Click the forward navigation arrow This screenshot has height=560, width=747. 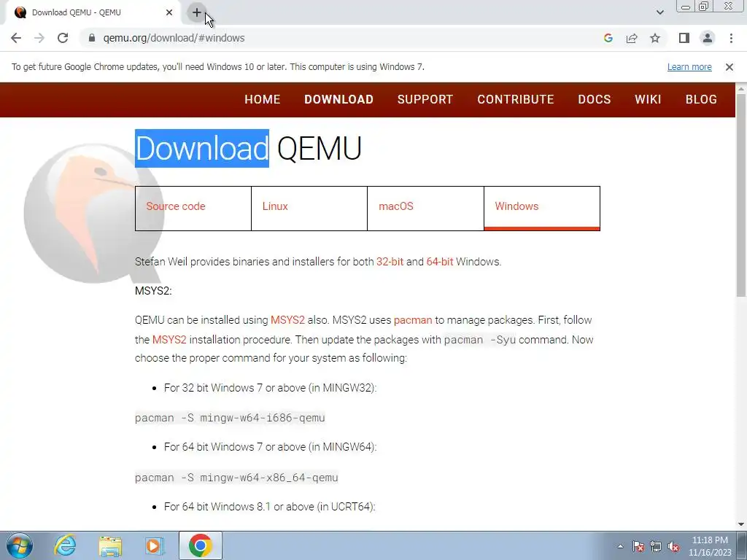(39, 38)
